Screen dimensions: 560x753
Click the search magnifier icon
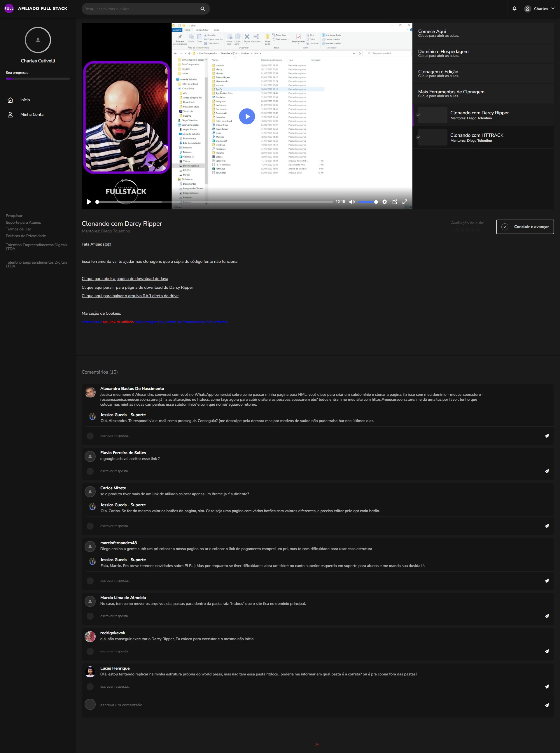point(203,9)
